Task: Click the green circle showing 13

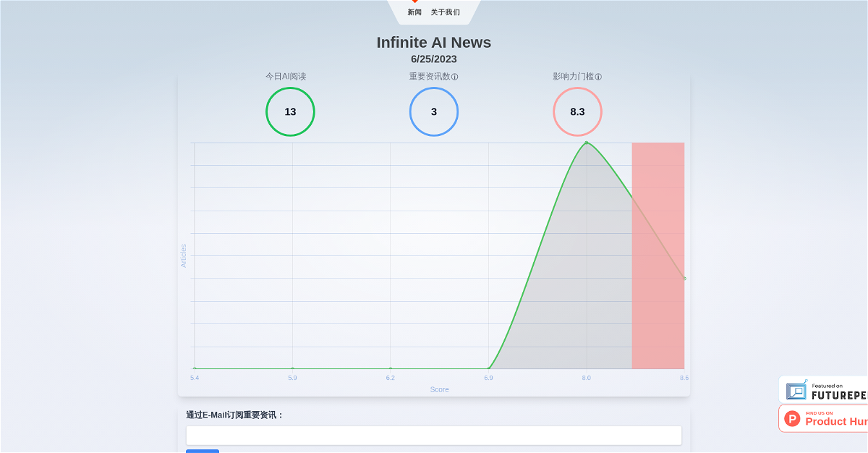Action: coord(290,111)
